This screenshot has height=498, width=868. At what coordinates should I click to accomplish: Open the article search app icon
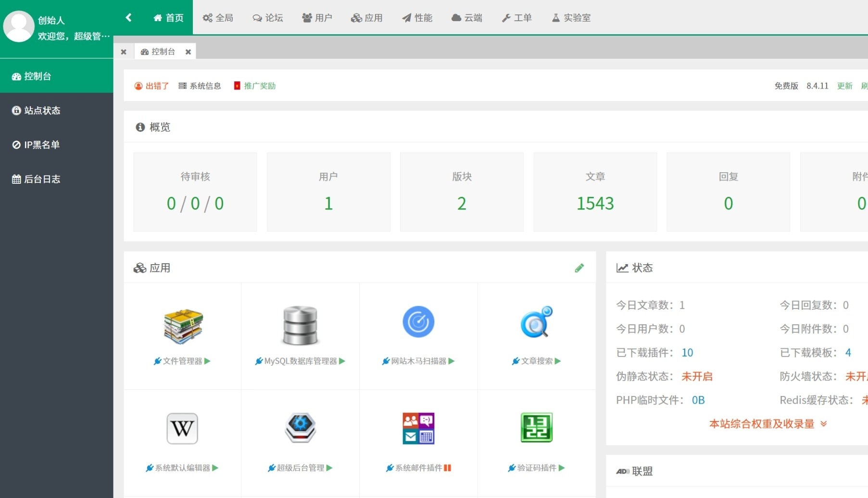click(536, 321)
